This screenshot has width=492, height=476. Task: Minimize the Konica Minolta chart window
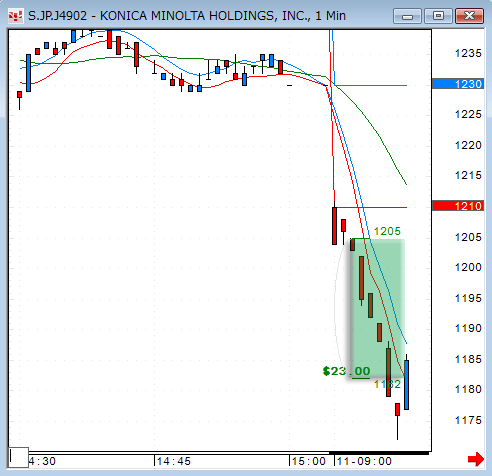coord(407,16)
